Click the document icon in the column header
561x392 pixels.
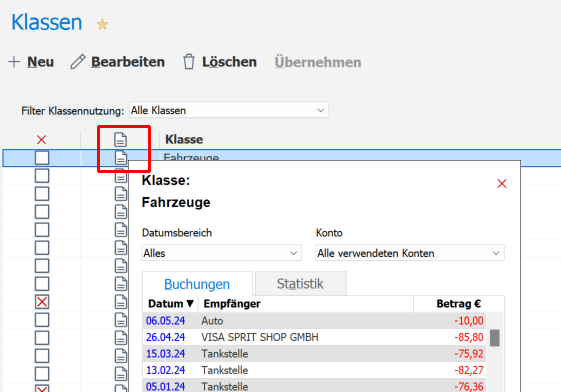click(121, 139)
